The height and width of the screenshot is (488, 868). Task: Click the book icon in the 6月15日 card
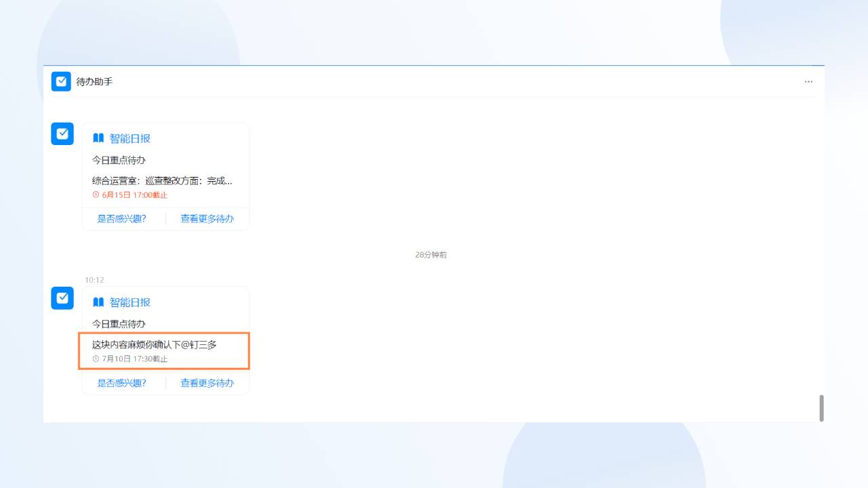coord(98,138)
